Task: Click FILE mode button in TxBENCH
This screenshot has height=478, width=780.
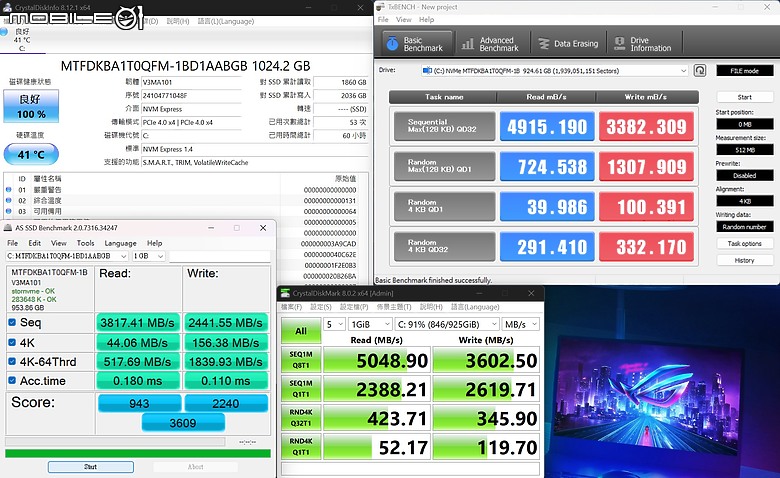Action: point(745,71)
